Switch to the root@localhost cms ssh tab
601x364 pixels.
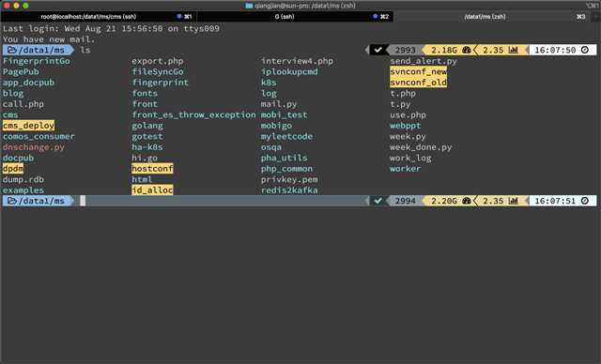99,17
